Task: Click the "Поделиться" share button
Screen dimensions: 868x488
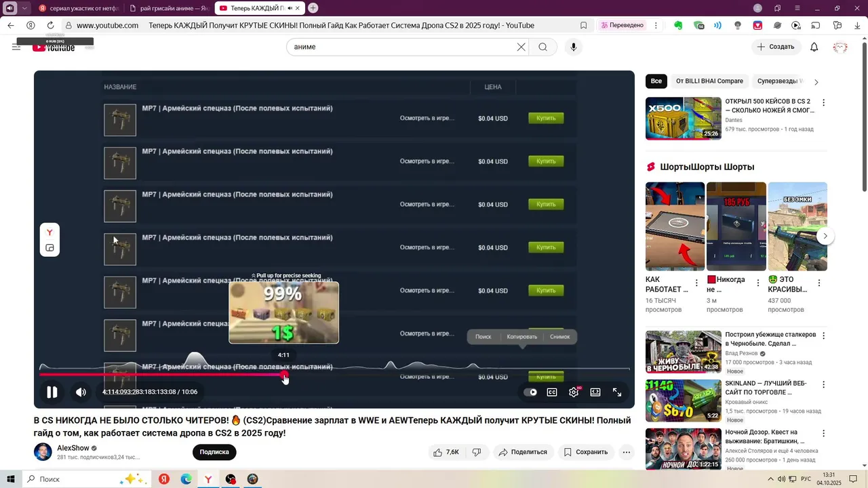Action: tap(523, 452)
